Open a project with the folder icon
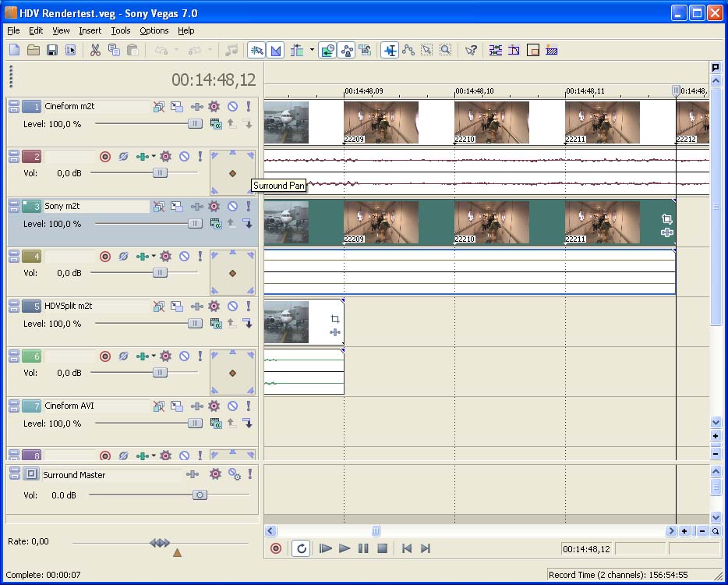The height and width of the screenshot is (585, 728). 34,50
